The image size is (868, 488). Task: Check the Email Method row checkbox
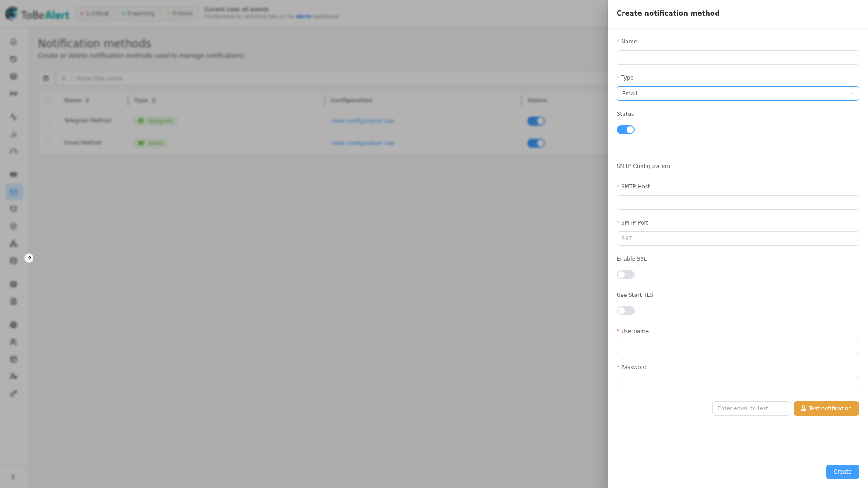pyautogui.click(x=48, y=143)
